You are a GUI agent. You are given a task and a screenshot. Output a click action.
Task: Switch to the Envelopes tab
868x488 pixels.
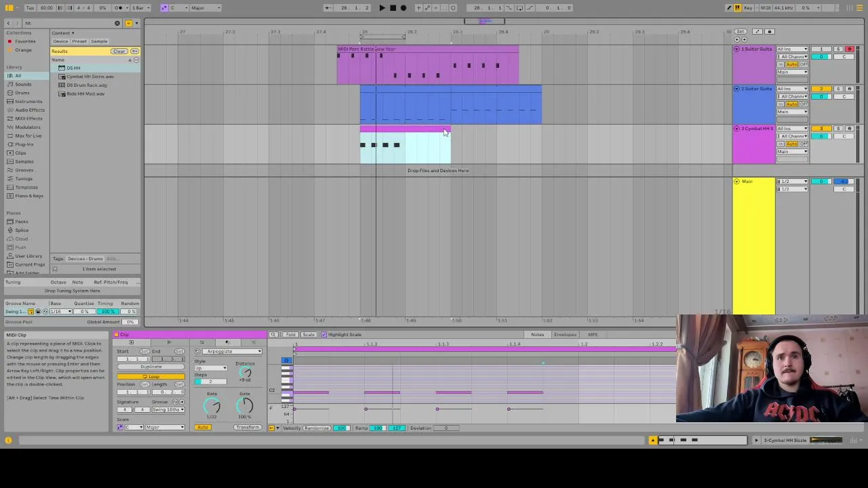pos(565,335)
